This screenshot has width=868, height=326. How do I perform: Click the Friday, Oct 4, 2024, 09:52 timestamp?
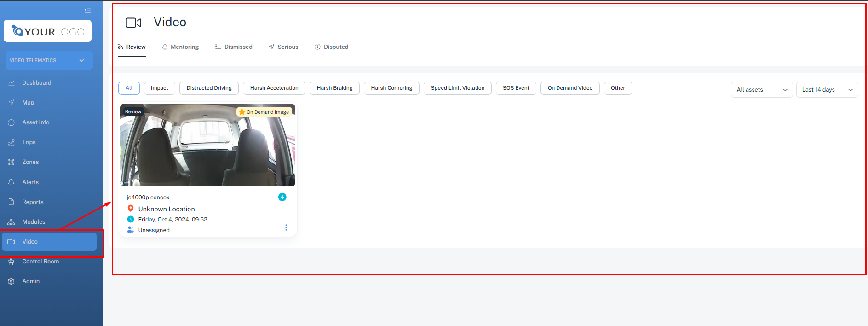pyautogui.click(x=173, y=220)
